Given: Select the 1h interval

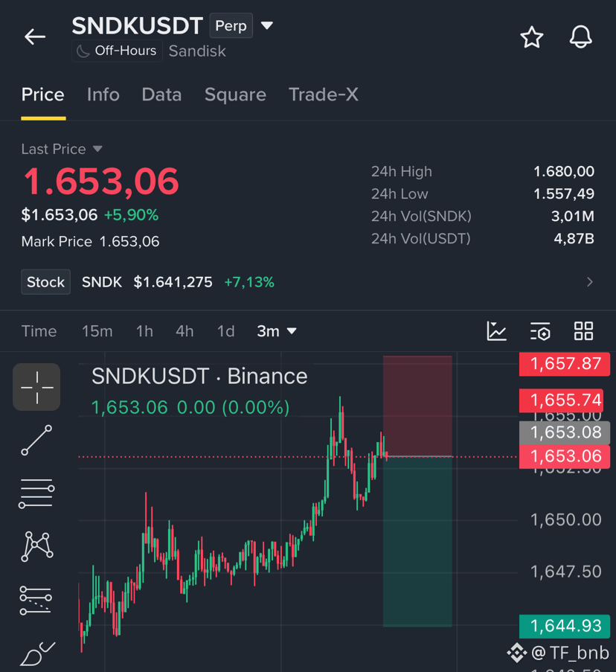Looking at the screenshot, I should click(x=144, y=331).
